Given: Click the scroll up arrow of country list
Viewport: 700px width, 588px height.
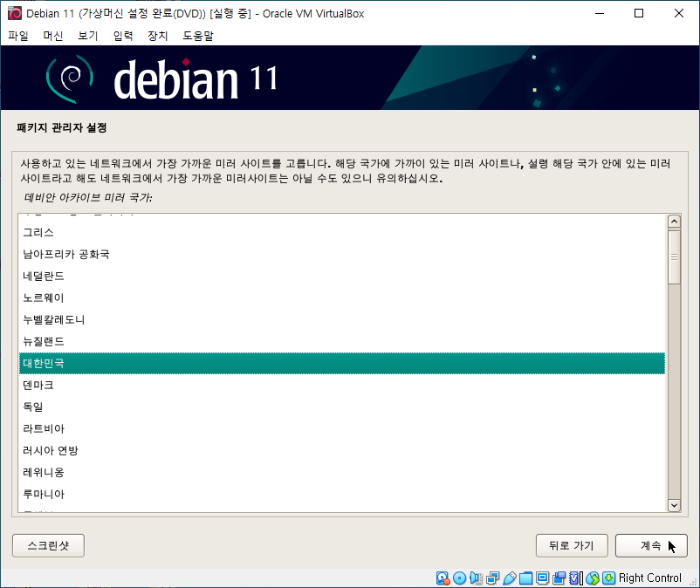Looking at the screenshot, I should pyautogui.click(x=674, y=222).
